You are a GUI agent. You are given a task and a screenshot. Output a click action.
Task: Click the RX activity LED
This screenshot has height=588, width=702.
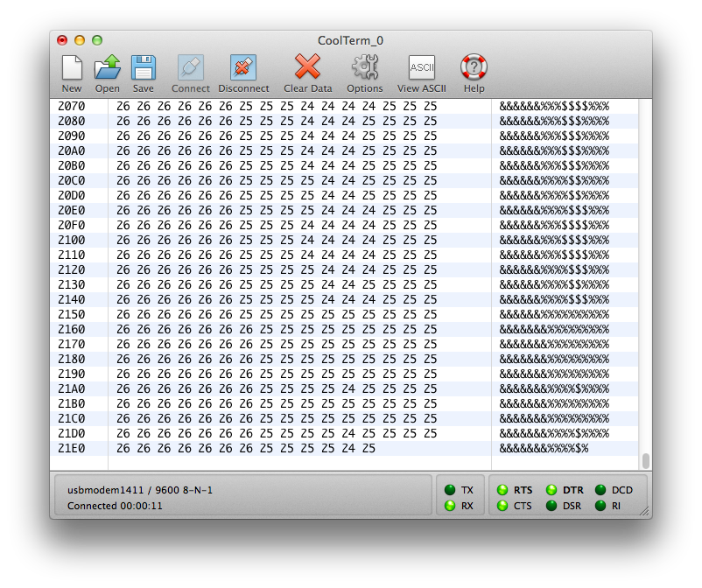click(x=450, y=506)
